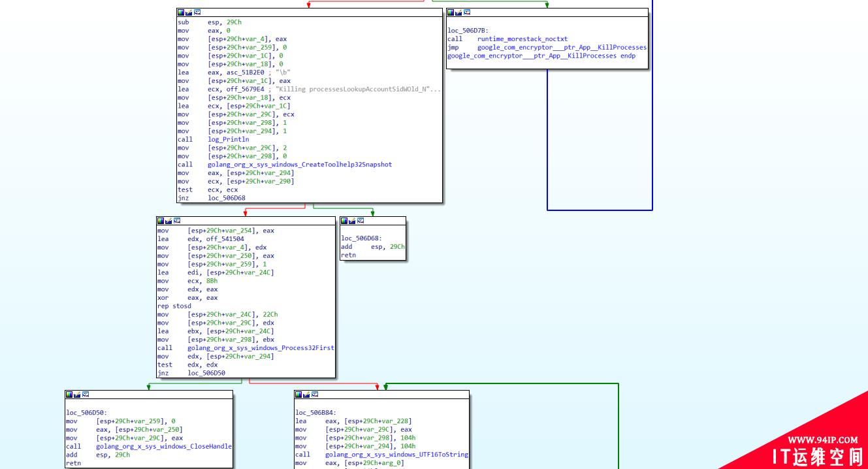
Task: Click third header icon on loc_506D7B node
Action: coord(467,12)
